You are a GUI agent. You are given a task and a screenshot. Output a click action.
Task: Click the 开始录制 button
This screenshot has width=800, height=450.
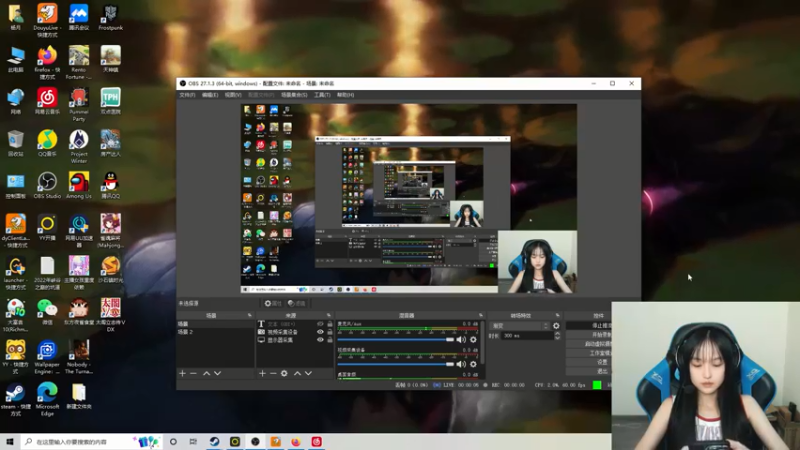pos(589,335)
